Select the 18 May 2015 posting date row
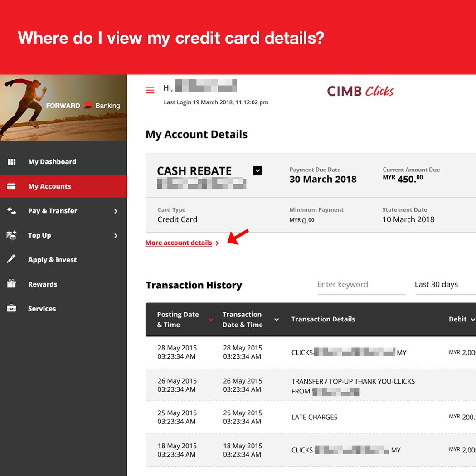This screenshot has width=476, height=476. coord(177,450)
